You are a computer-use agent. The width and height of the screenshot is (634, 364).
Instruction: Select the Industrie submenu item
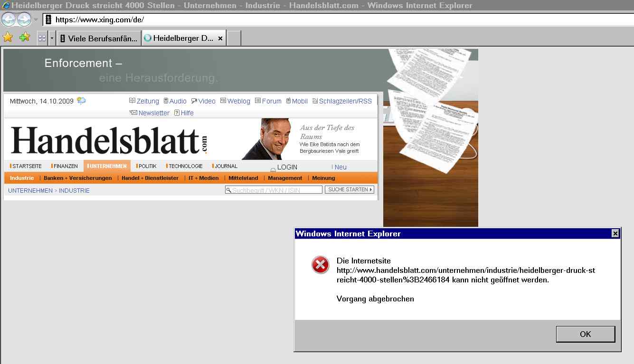(22, 178)
